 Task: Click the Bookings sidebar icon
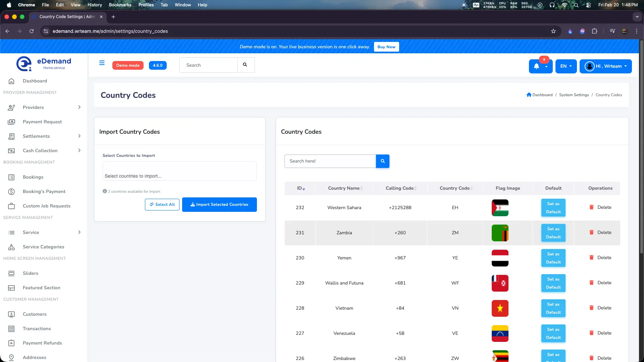[12, 177]
